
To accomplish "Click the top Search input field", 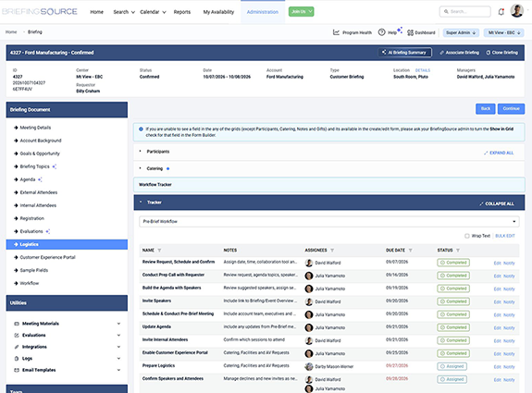I will (x=465, y=11).
